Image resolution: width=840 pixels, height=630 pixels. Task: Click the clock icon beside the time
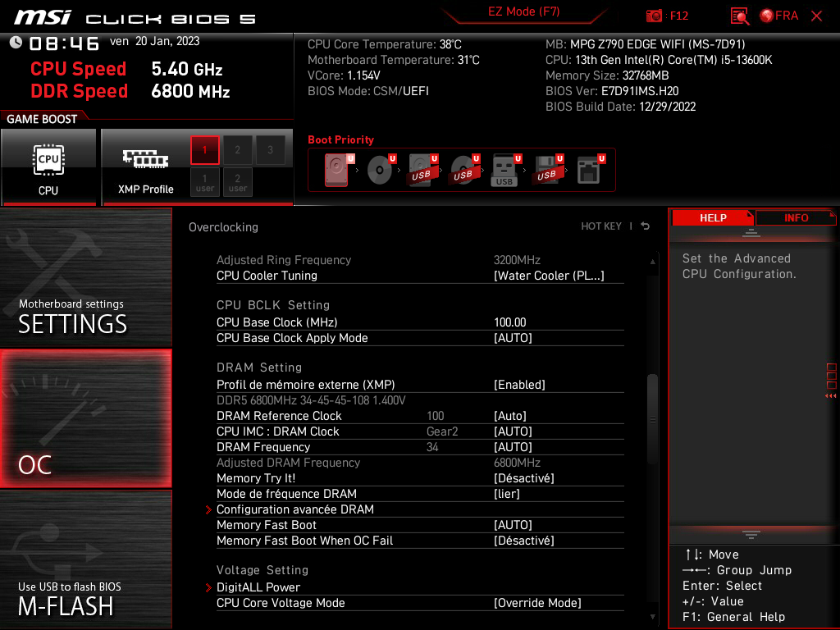(x=16, y=43)
